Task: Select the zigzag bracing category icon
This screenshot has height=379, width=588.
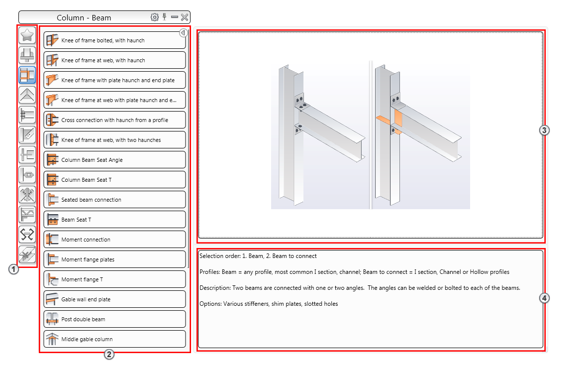Action: [x=27, y=234]
